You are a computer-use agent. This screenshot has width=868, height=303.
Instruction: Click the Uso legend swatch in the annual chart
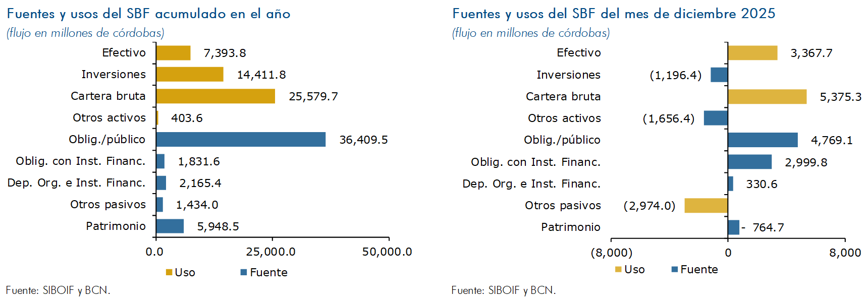coord(169,273)
